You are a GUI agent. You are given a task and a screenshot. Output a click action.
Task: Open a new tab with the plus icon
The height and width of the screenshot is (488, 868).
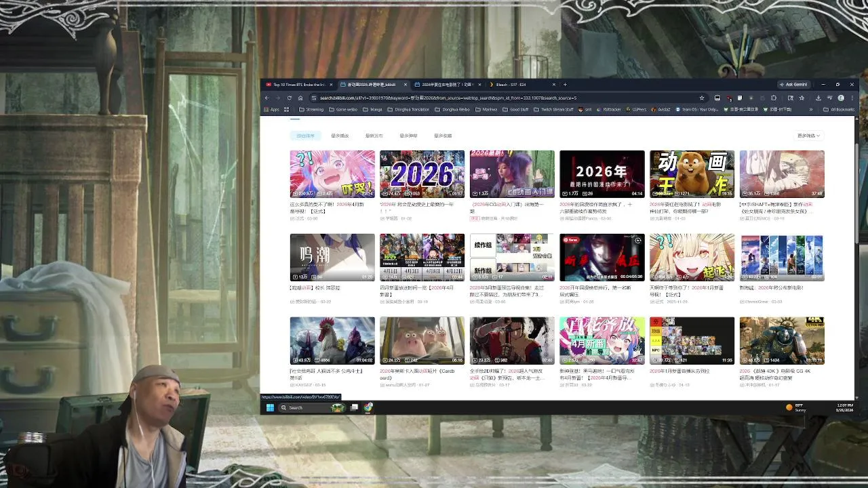point(565,85)
